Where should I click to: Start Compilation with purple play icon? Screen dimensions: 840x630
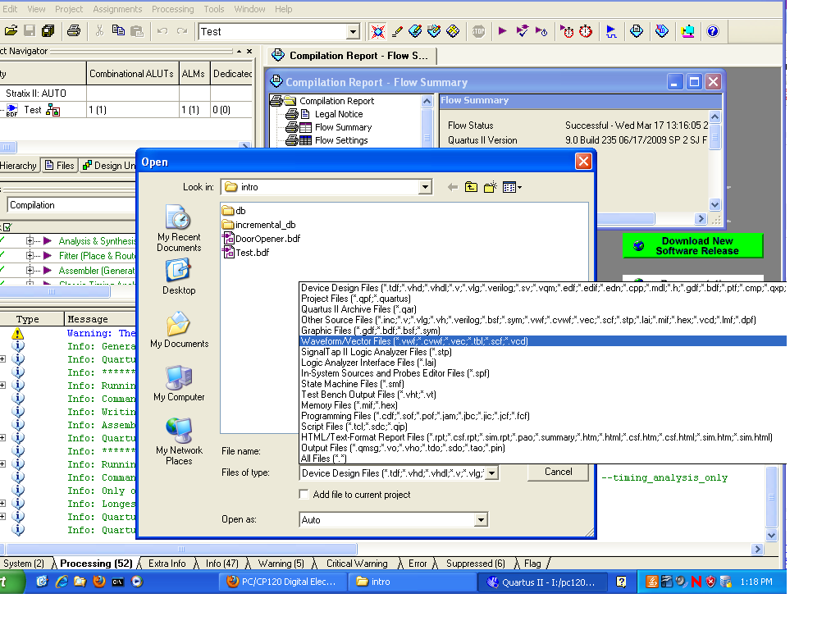[502, 31]
